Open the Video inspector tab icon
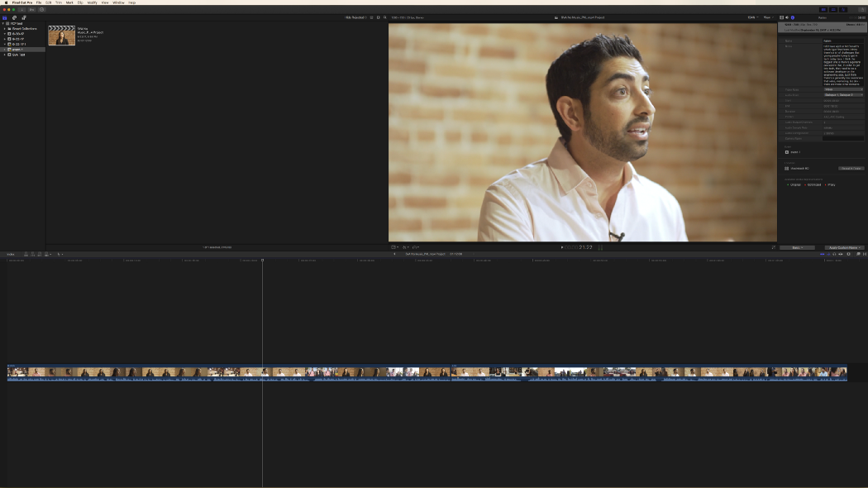The width and height of the screenshot is (868, 488). point(782,17)
